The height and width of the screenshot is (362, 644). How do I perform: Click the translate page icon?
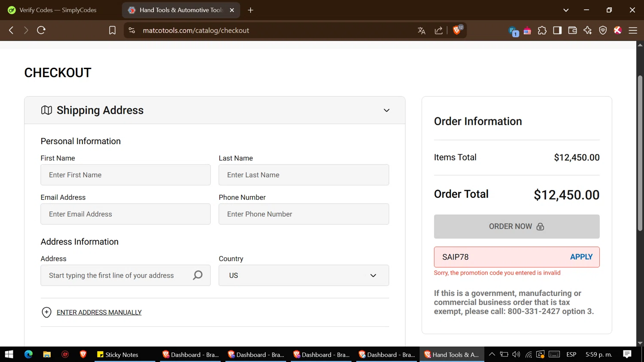click(x=422, y=30)
